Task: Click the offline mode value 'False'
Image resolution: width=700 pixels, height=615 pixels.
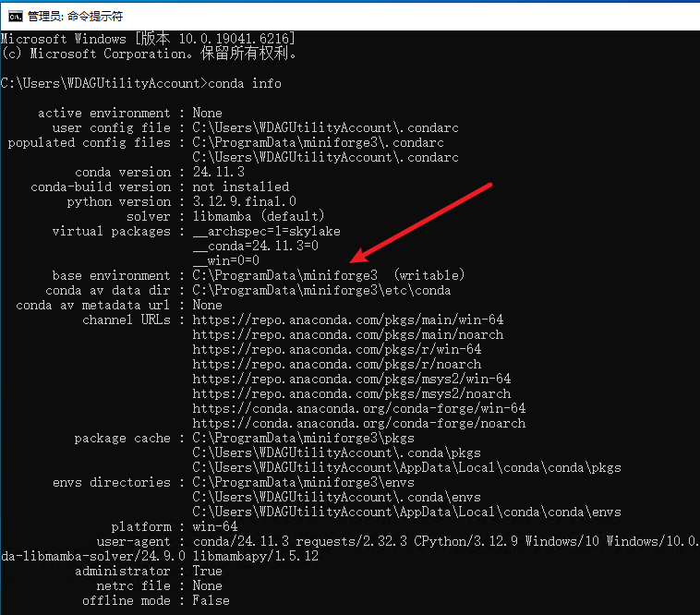Action: [x=211, y=600]
